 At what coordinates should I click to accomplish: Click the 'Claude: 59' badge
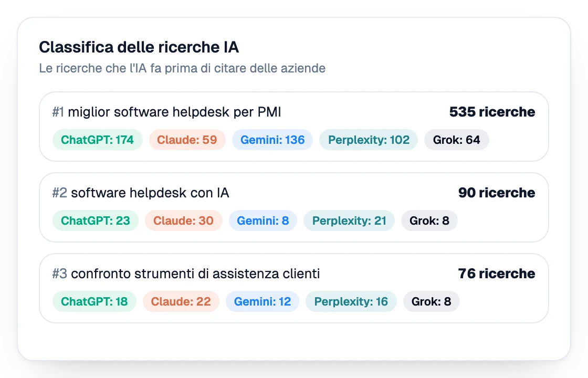click(x=187, y=140)
